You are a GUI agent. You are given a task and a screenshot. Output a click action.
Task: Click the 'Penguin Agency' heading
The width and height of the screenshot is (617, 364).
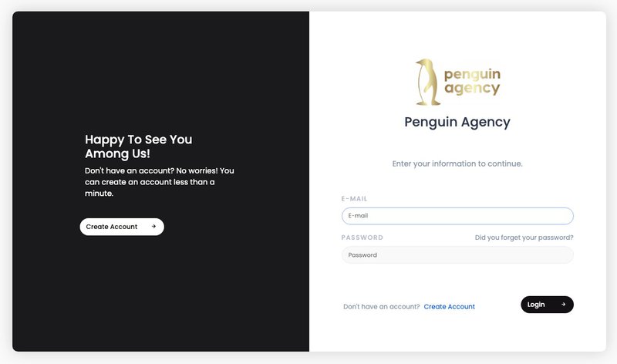point(457,122)
